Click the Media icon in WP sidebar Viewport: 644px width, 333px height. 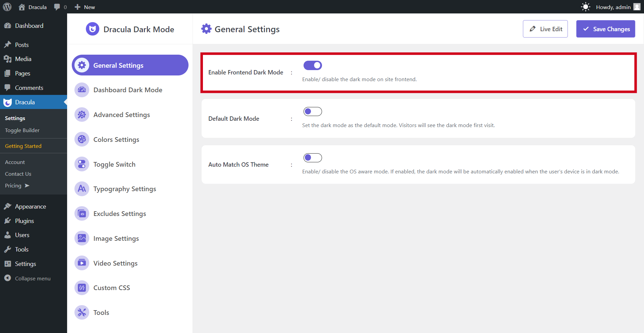click(7, 59)
